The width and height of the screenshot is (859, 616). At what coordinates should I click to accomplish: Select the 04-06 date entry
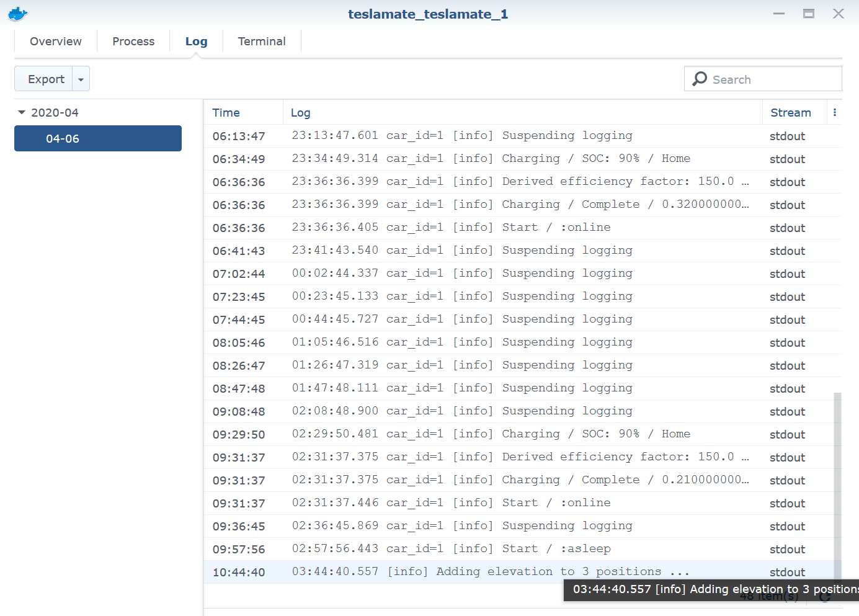click(x=98, y=138)
